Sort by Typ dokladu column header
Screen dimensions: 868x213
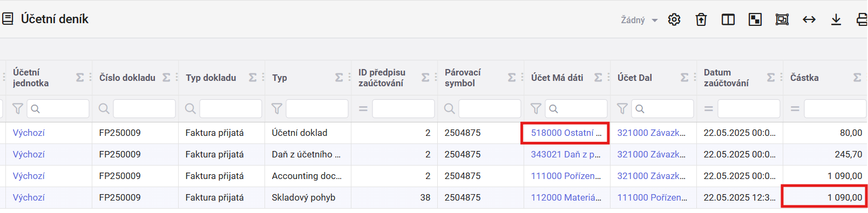pyautogui.click(x=211, y=78)
